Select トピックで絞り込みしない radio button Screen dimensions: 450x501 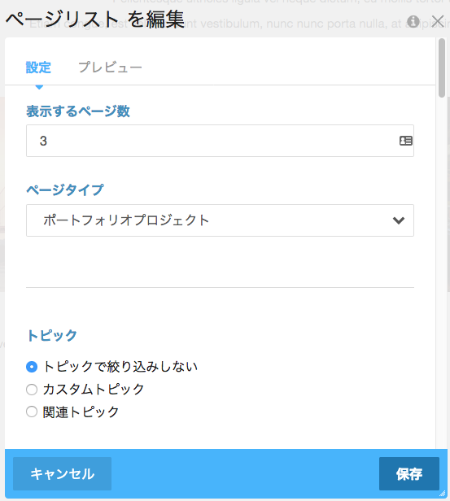pyautogui.click(x=32, y=367)
